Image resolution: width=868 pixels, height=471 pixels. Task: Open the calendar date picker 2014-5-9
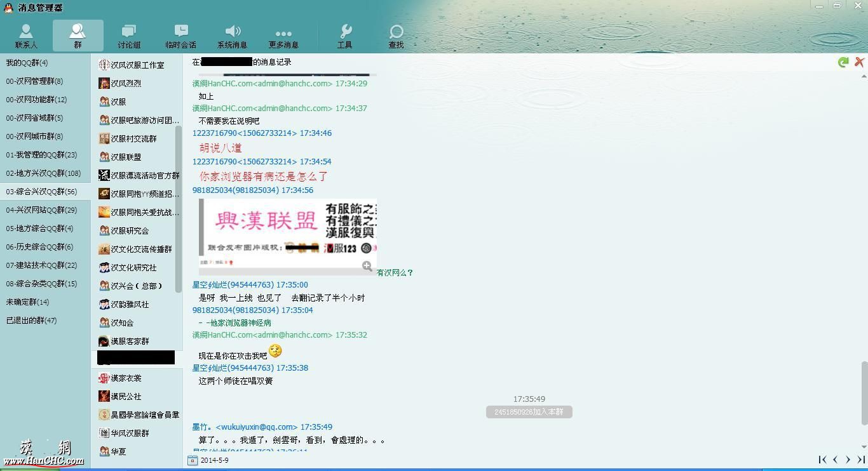tap(193, 460)
